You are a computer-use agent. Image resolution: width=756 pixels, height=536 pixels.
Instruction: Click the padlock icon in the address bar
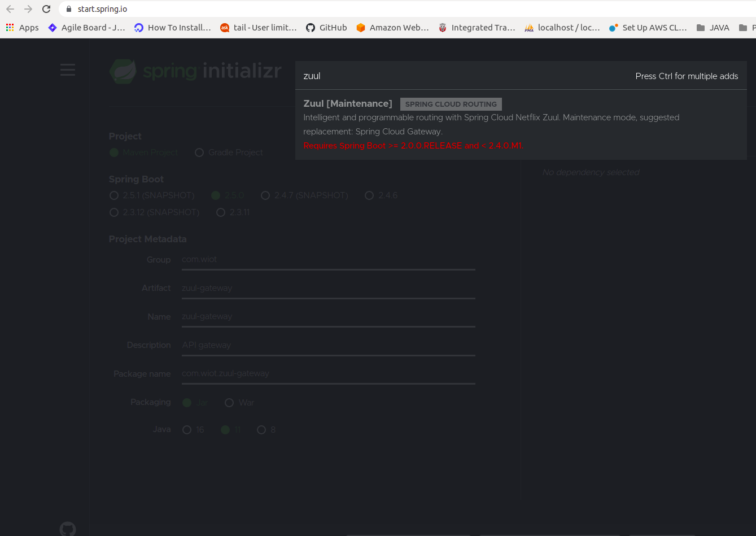pos(68,9)
